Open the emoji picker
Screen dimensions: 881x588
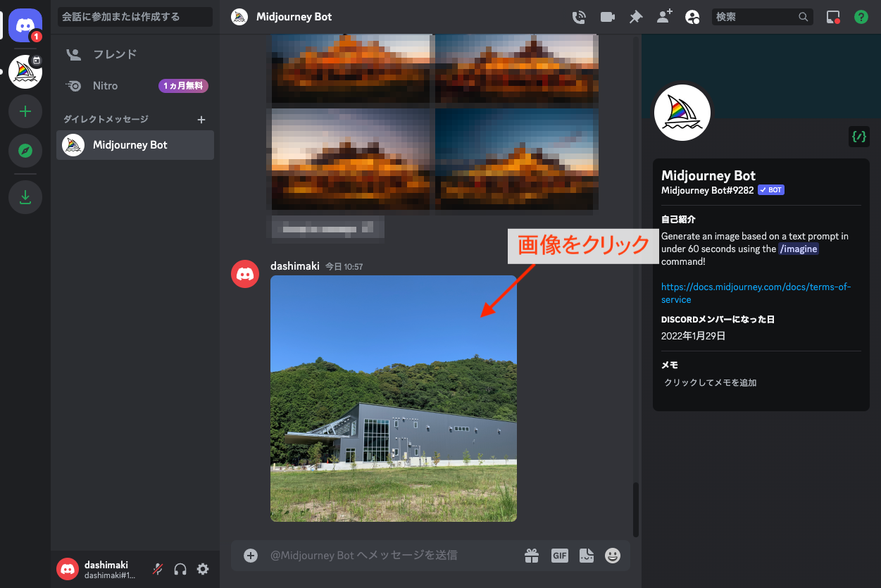point(613,556)
